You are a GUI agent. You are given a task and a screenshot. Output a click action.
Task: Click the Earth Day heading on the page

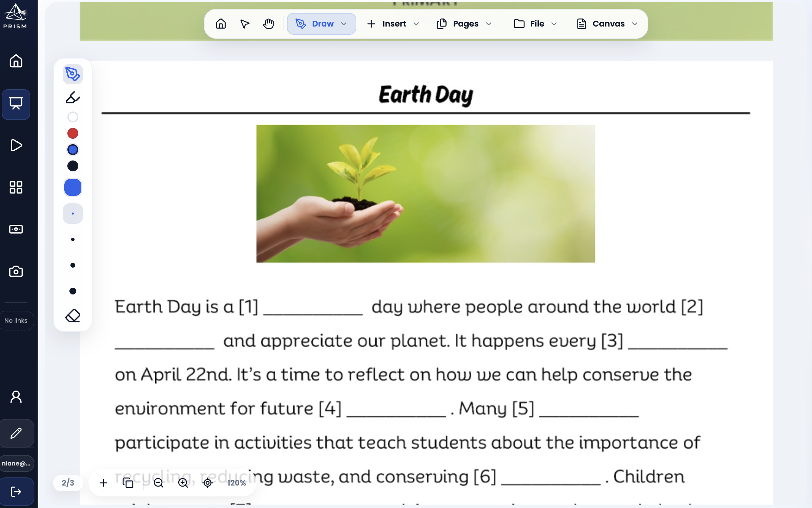pyautogui.click(x=426, y=95)
